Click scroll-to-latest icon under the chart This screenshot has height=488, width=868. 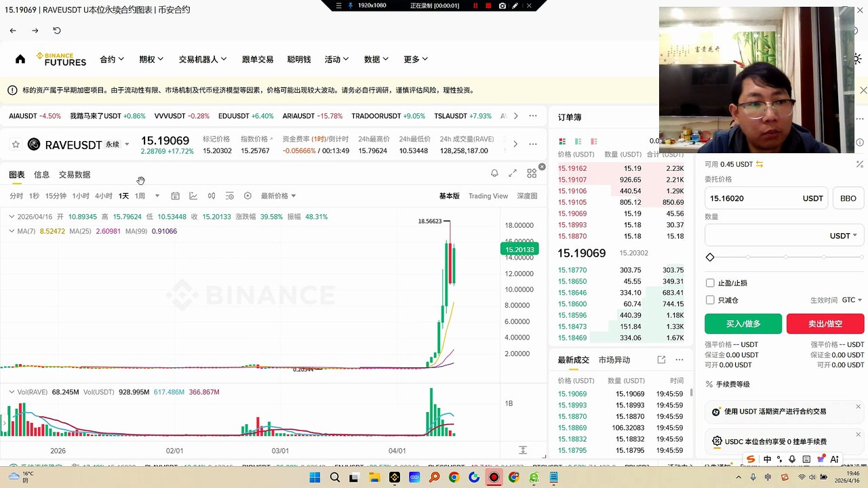pos(523,450)
